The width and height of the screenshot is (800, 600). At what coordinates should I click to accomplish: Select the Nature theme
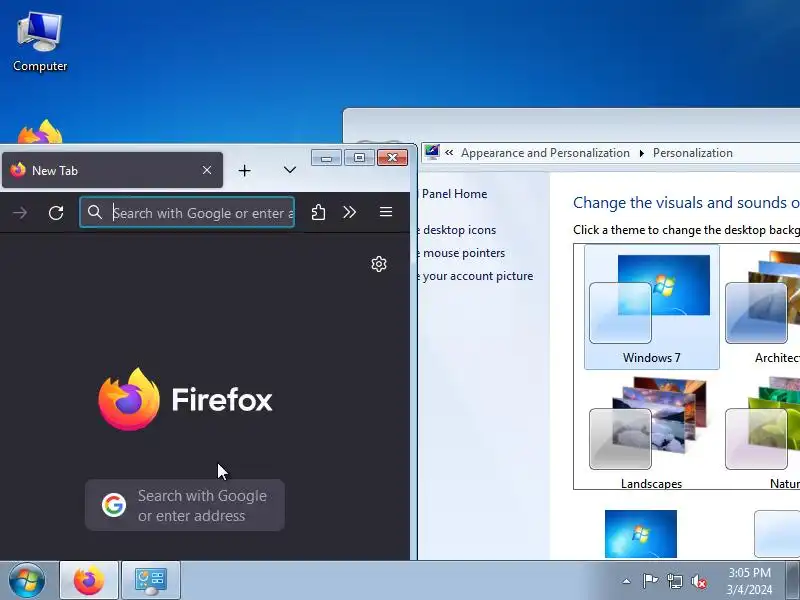pyautogui.click(x=763, y=432)
